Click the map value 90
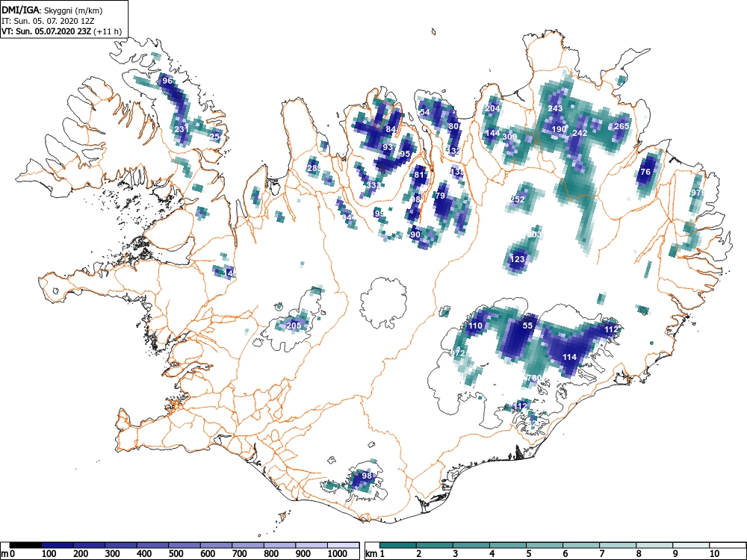 pyautogui.click(x=415, y=234)
